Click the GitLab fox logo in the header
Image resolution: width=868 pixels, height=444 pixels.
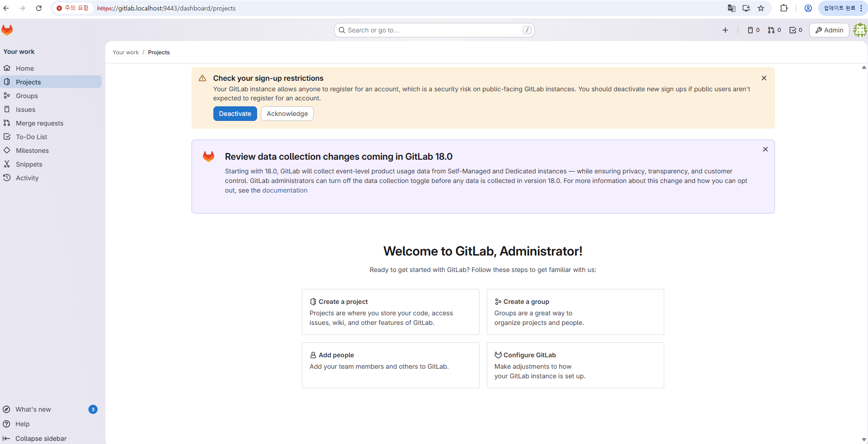(x=7, y=30)
